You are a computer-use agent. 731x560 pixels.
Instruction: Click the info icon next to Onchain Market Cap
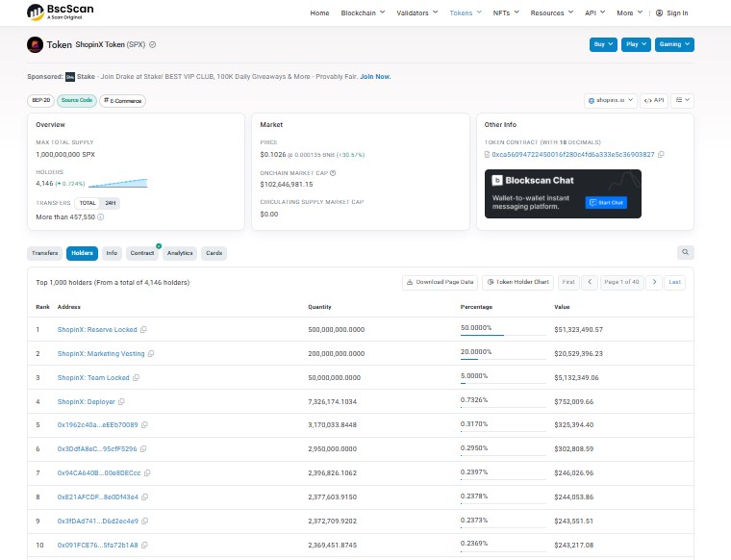point(333,173)
